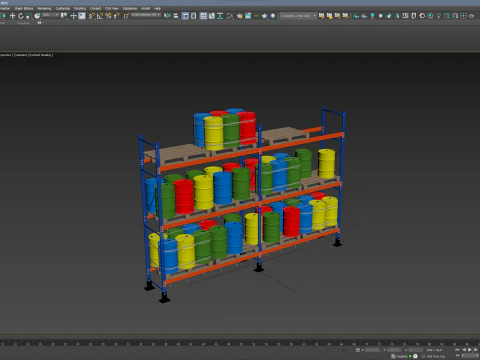The image size is (480, 360).
Task: Toggle the green Enabled indicator
Action: pos(410,356)
